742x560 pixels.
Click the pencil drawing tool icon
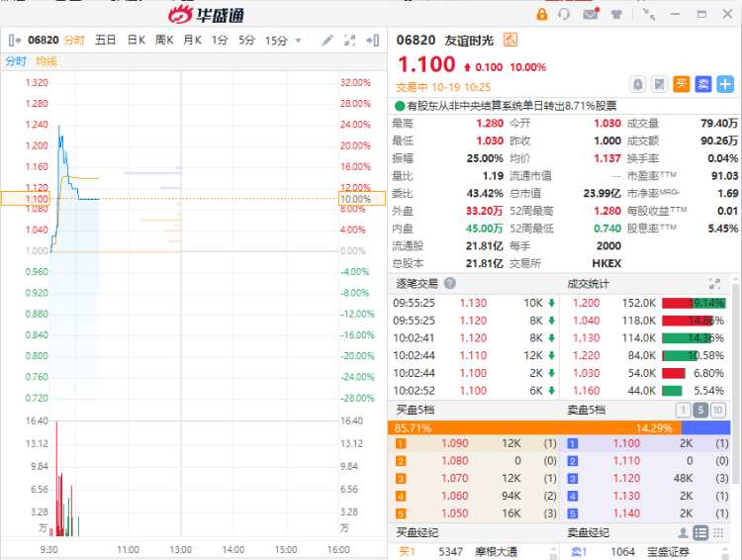pos(327,41)
